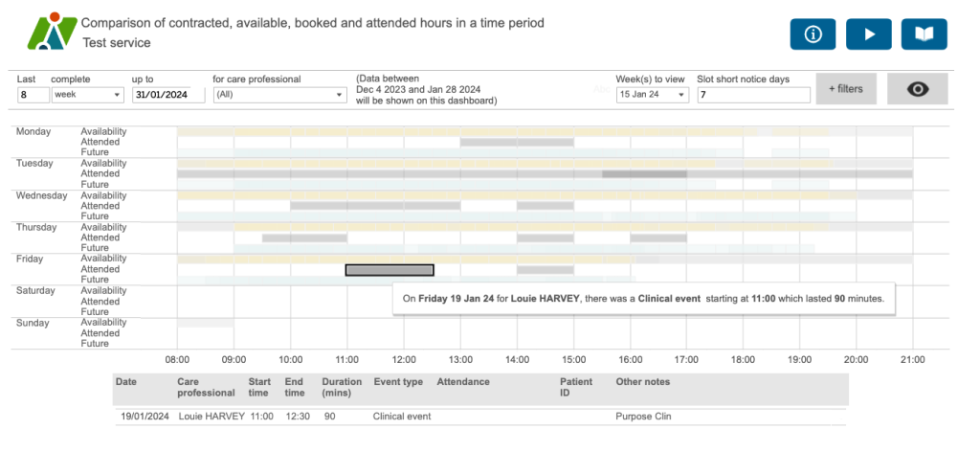Click the '+ filters' button
The image size is (980, 452).
click(x=845, y=89)
